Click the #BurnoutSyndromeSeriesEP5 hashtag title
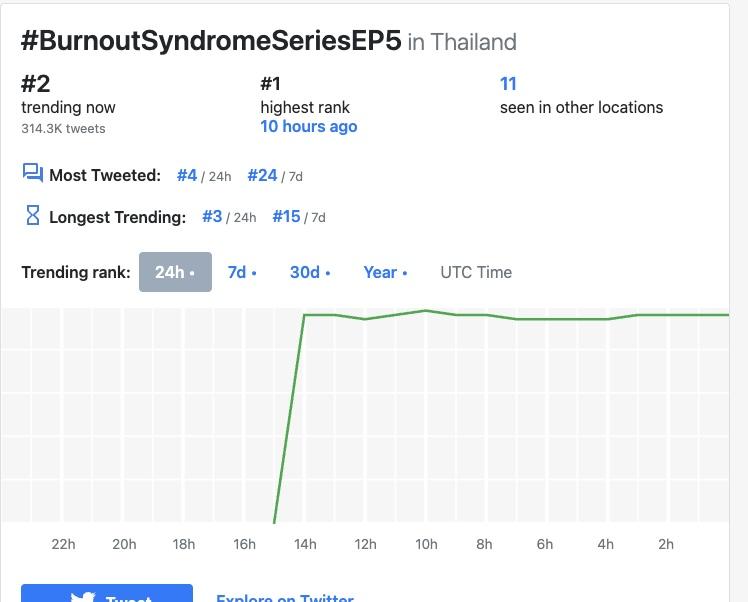 [x=211, y=41]
